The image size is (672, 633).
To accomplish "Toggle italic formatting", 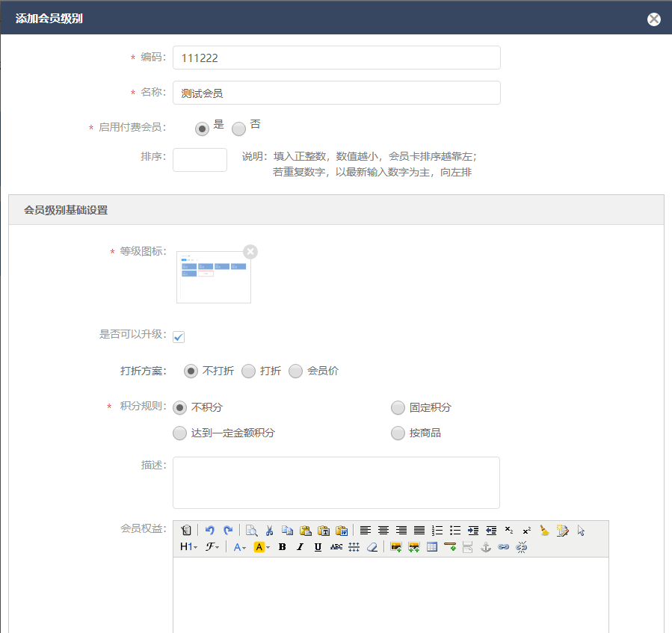I will pos(300,547).
